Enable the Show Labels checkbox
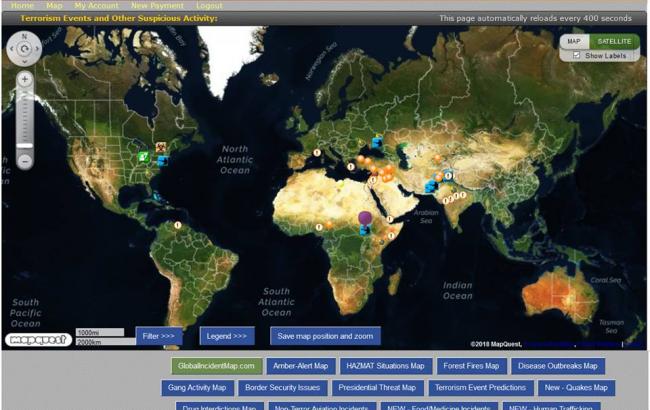 tap(576, 56)
